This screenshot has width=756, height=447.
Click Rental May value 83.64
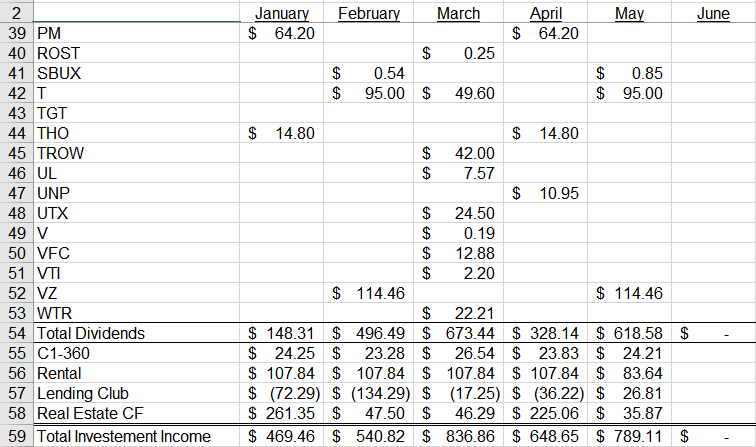(x=629, y=373)
